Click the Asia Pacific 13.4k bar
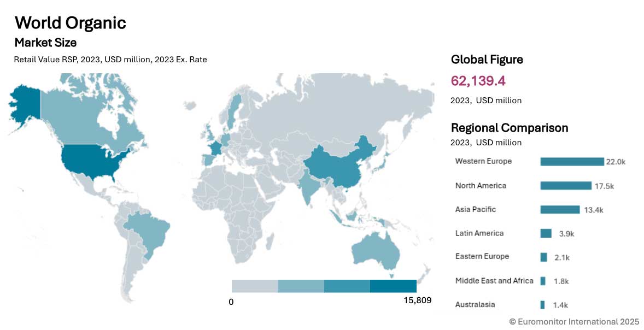 pyautogui.click(x=560, y=210)
